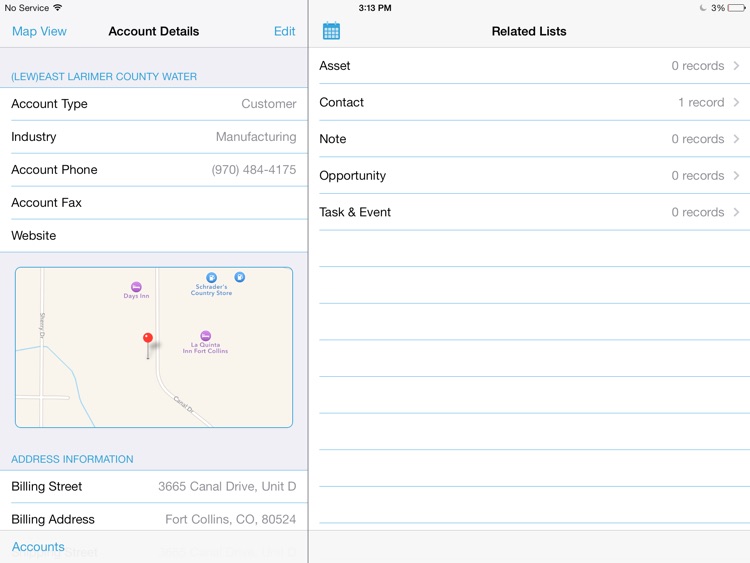Tap the 0 records count for Note

(x=697, y=139)
